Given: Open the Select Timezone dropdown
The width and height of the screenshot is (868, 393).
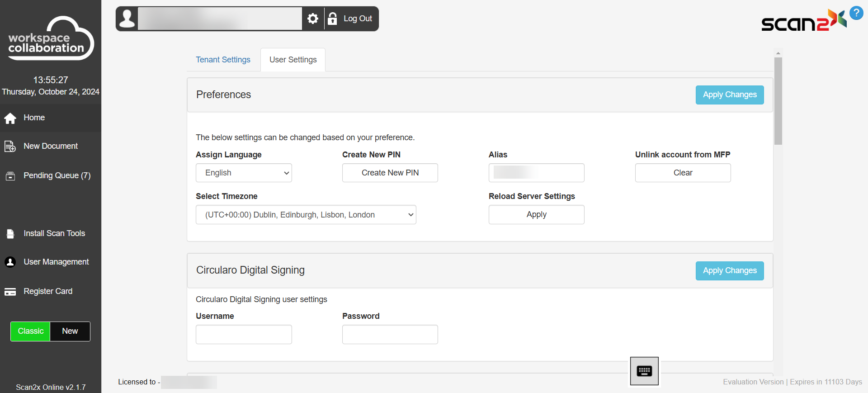Looking at the screenshot, I should 306,215.
